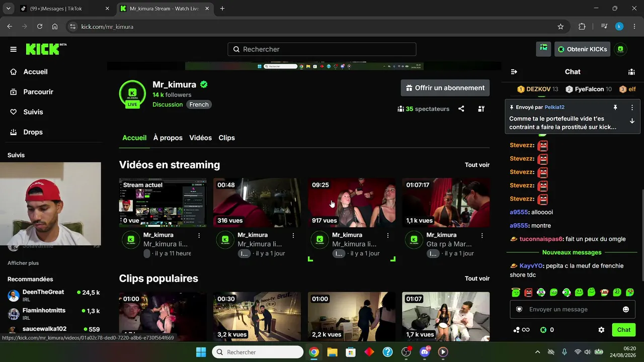Viewport: 644px width, 362px height.
Task: Open the channel viewer-settings icon next to share
Action: pyautogui.click(x=481, y=109)
